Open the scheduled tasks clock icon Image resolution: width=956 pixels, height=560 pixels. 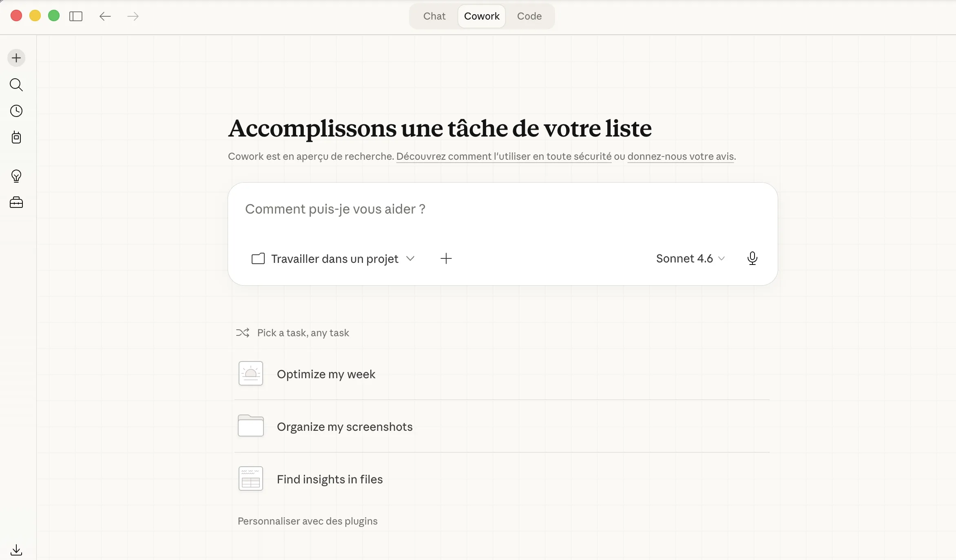[16, 111]
